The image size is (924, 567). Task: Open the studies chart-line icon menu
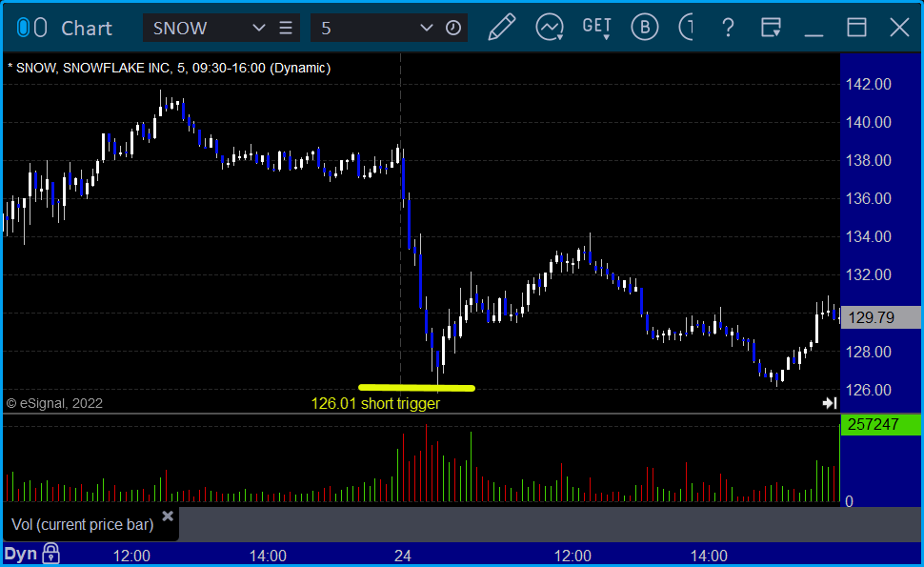coord(550,28)
